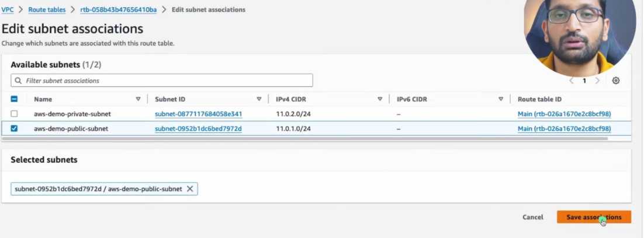The width and height of the screenshot is (644, 238).
Task: Go to previous page arrow
Action: [x=572, y=80]
